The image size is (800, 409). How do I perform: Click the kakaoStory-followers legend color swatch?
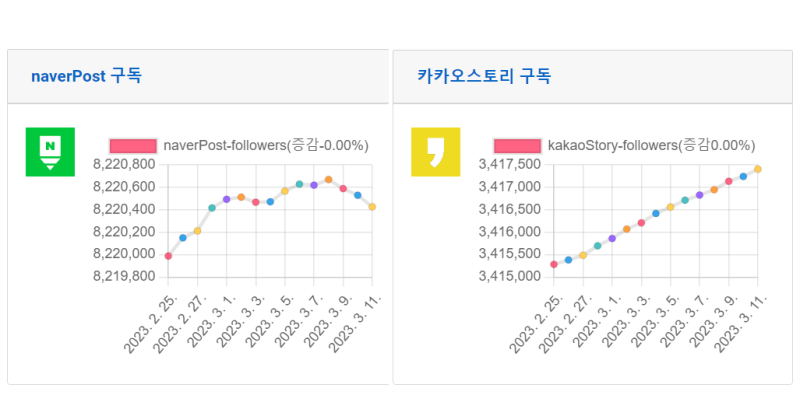click(517, 146)
